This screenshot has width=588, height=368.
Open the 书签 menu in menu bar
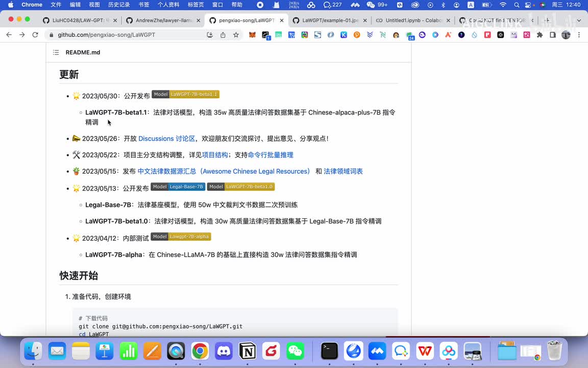[144, 5]
